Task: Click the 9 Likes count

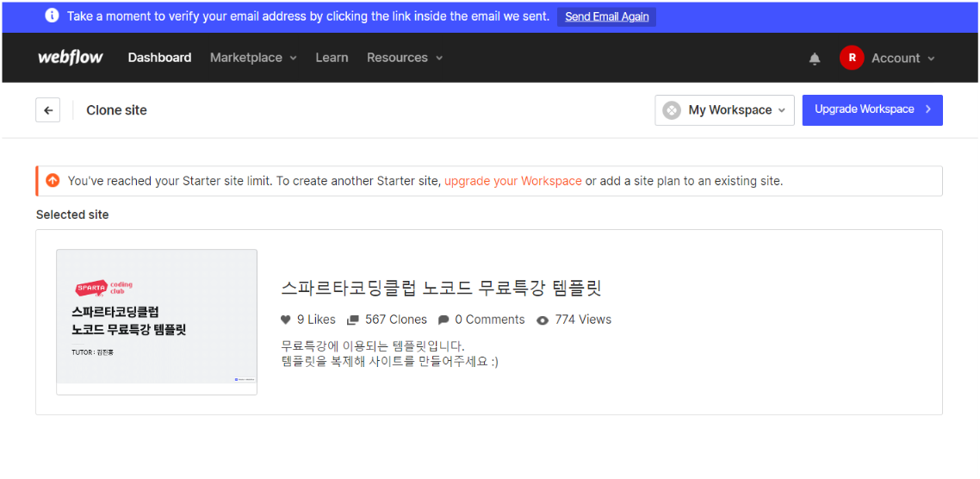Action: (x=316, y=320)
